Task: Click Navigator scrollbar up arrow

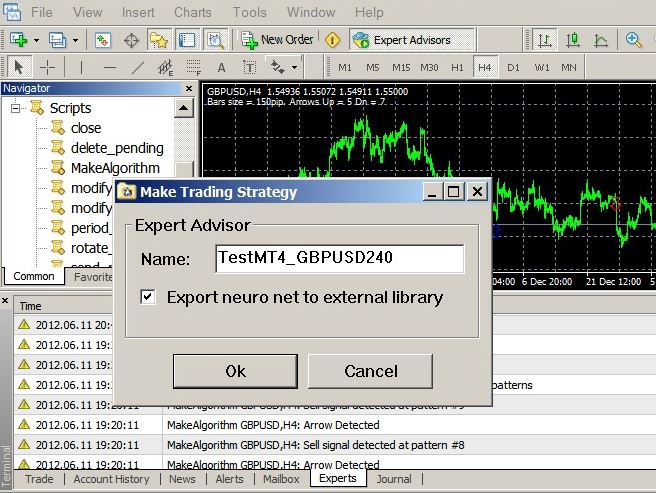Action: coord(184,108)
